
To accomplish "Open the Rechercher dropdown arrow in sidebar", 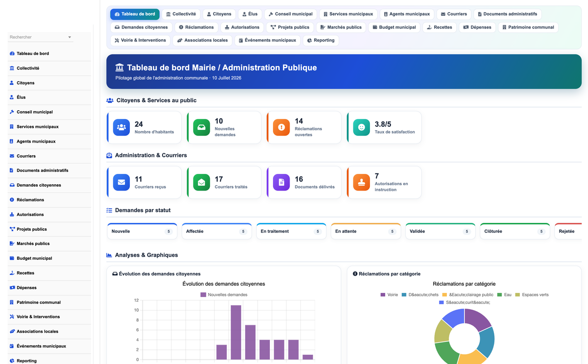I will [70, 37].
